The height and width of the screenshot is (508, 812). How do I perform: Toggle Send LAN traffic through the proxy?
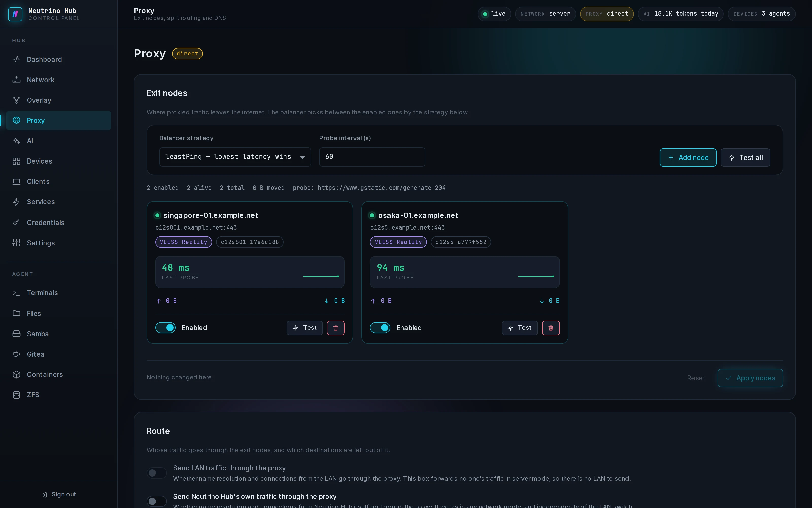157,473
